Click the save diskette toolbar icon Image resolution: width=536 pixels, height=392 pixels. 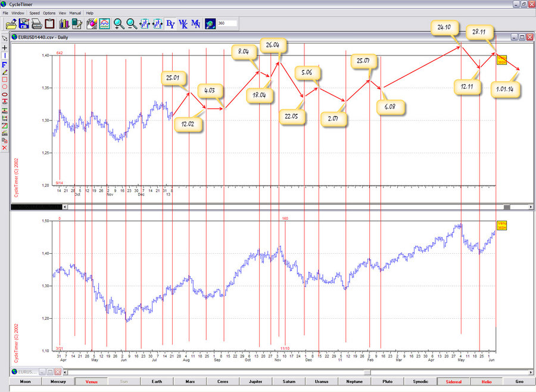tap(24, 24)
